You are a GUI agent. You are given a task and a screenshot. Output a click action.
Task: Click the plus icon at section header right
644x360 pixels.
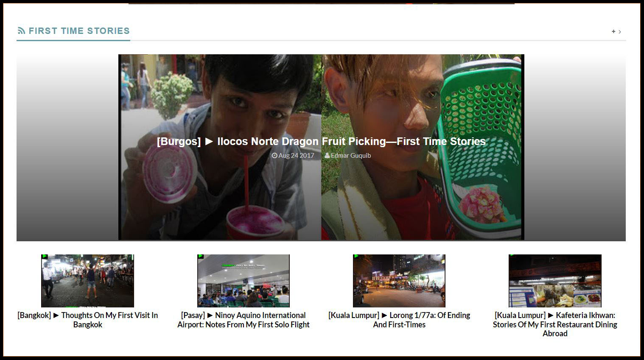click(x=613, y=31)
